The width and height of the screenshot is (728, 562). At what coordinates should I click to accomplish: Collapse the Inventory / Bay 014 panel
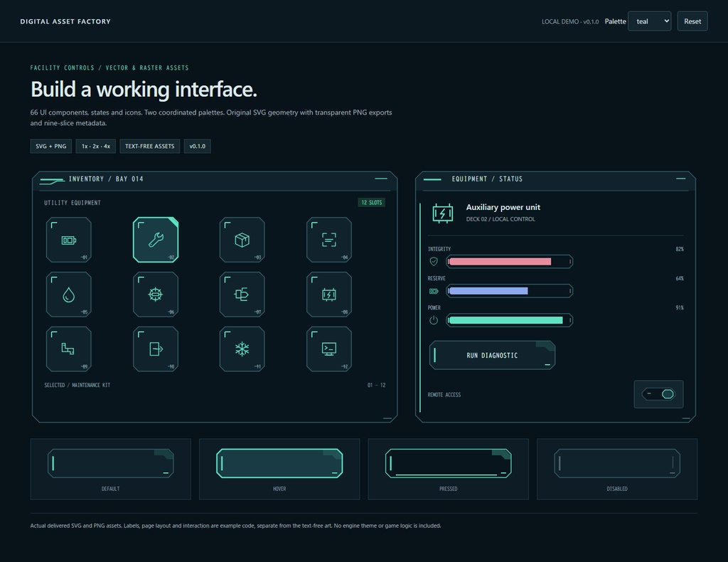coord(381,179)
